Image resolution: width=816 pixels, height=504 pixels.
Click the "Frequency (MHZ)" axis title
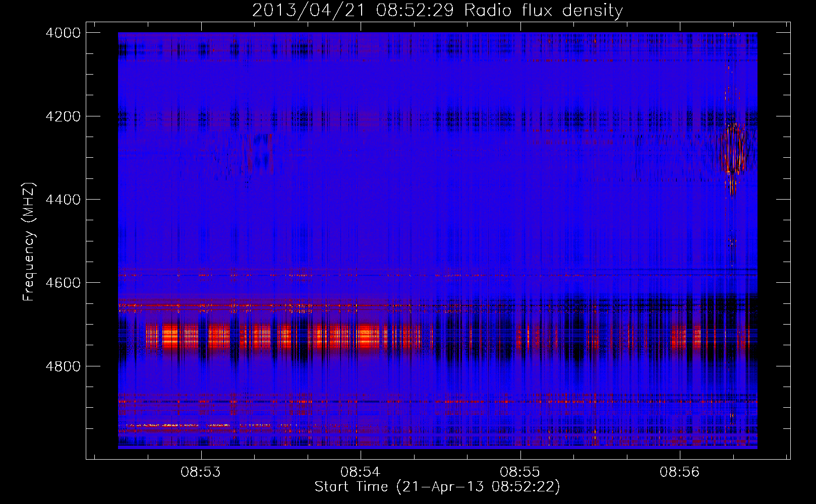point(29,242)
